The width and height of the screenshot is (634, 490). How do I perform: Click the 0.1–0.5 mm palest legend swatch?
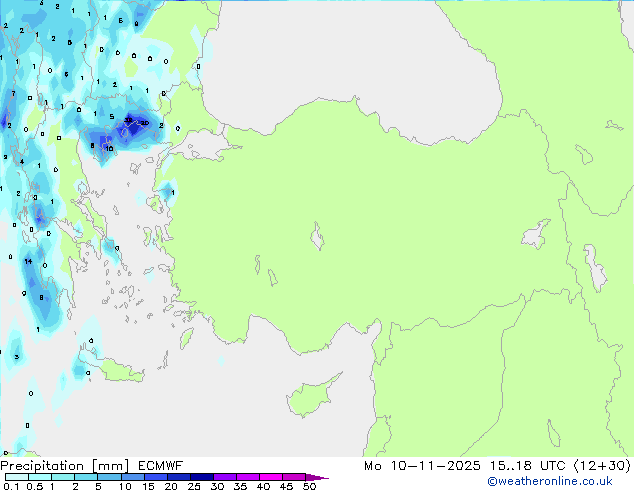click(x=17, y=477)
